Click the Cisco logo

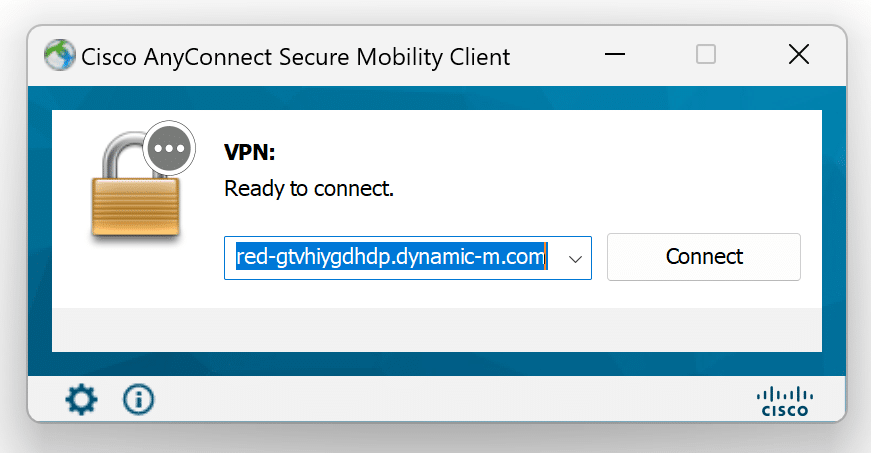[x=785, y=400]
